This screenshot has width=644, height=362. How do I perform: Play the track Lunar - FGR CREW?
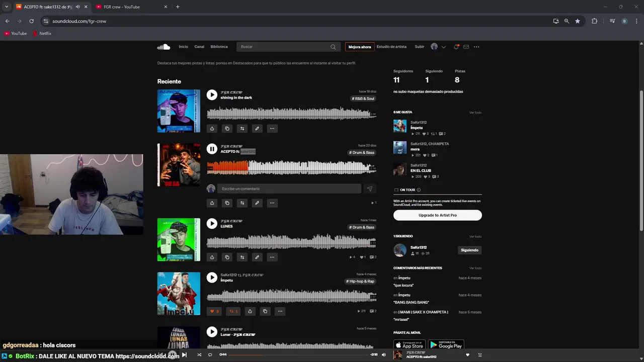pyautogui.click(x=212, y=332)
